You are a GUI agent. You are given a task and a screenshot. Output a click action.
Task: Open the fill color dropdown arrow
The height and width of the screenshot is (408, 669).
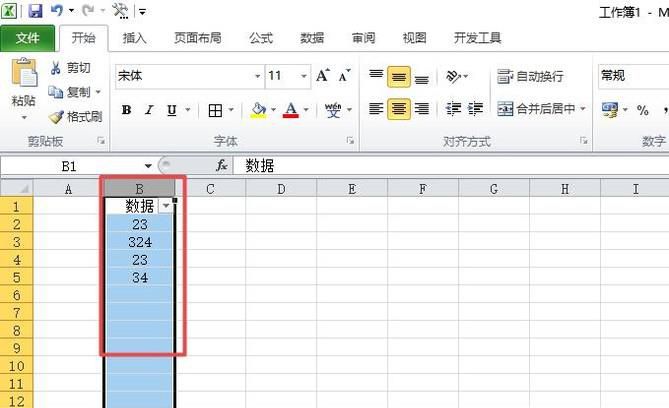(273, 110)
